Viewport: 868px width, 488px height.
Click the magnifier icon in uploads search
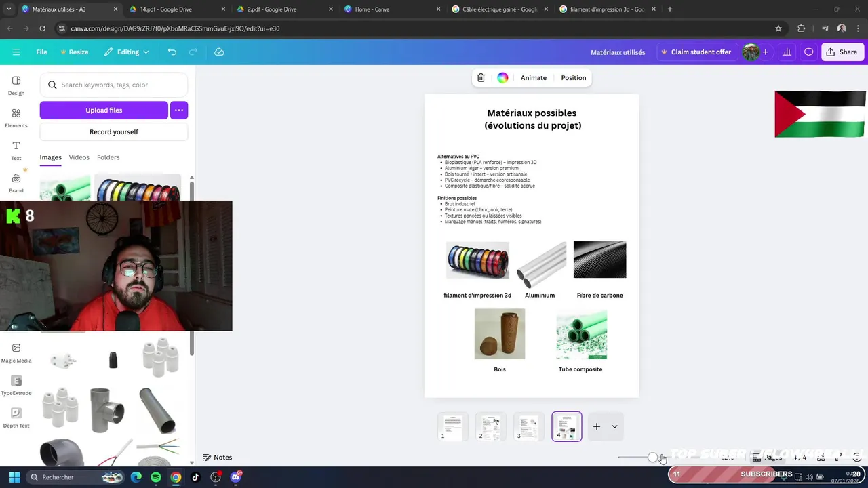click(x=52, y=85)
